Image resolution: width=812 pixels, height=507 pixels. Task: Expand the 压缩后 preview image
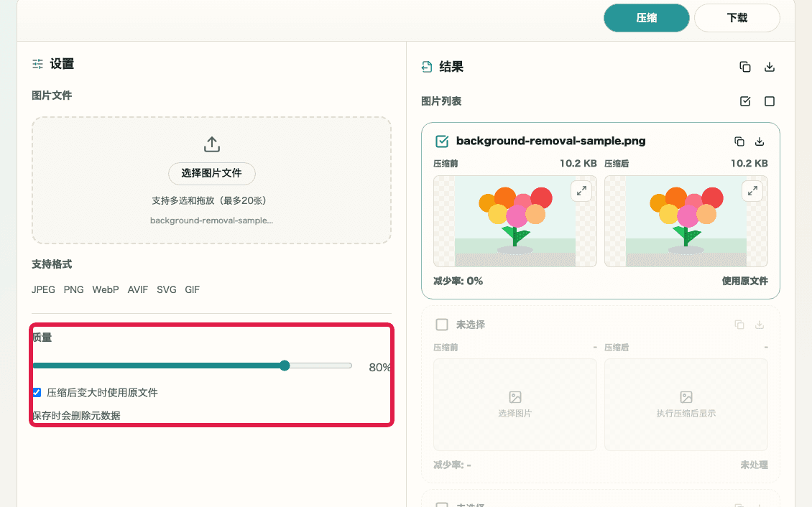coord(752,191)
